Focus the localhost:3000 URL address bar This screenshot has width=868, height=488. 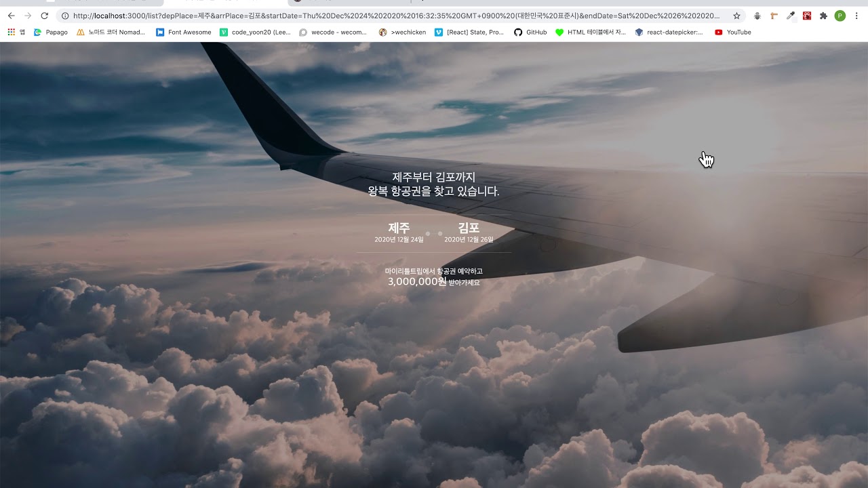[396, 16]
